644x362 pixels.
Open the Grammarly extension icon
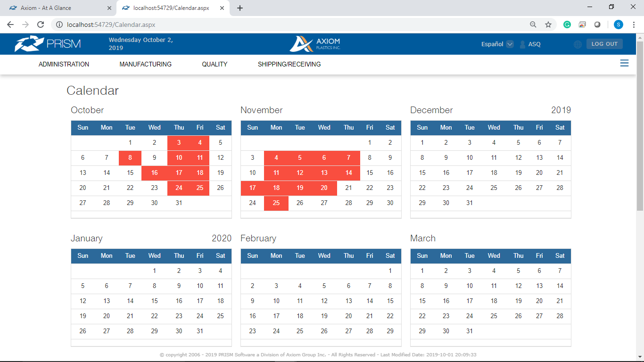(567, 25)
